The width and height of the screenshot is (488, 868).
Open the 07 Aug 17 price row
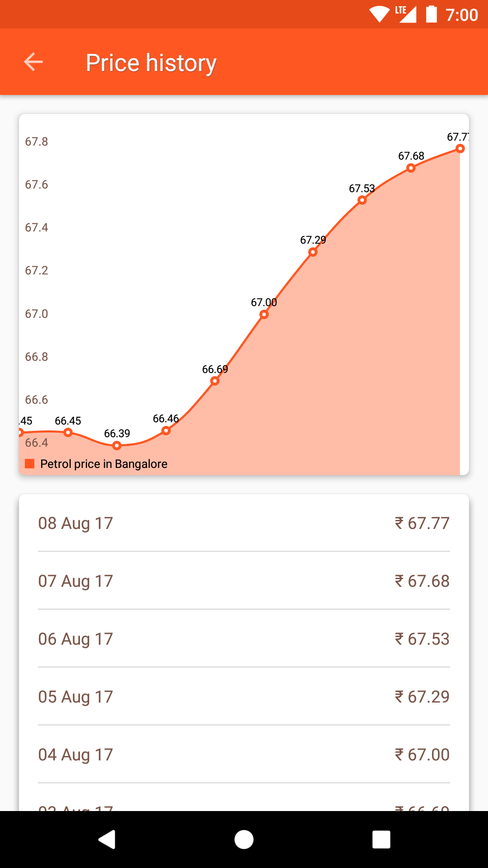pyautogui.click(x=244, y=581)
